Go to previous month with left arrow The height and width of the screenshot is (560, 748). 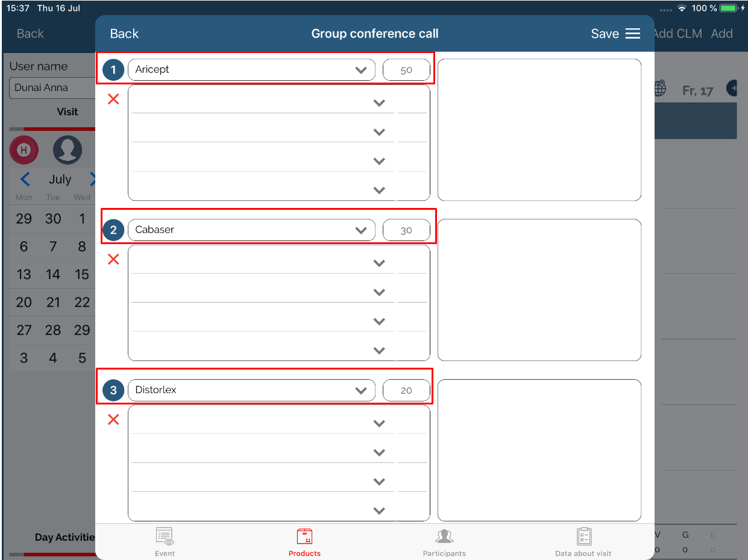(25, 179)
